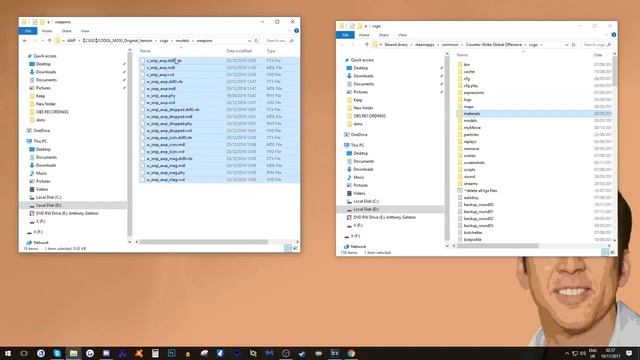
Task: Switch csgo window to large icons view
Action: (x=613, y=252)
